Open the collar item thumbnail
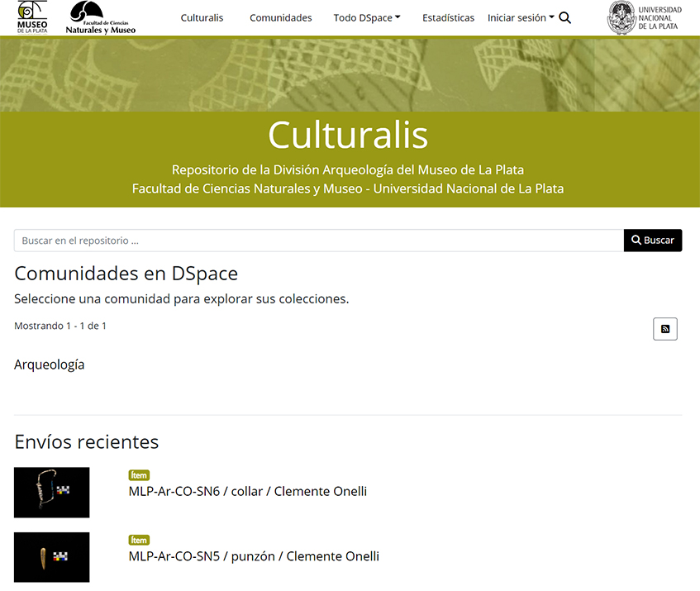This screenshot has height=591, width=700. point(52,493)
